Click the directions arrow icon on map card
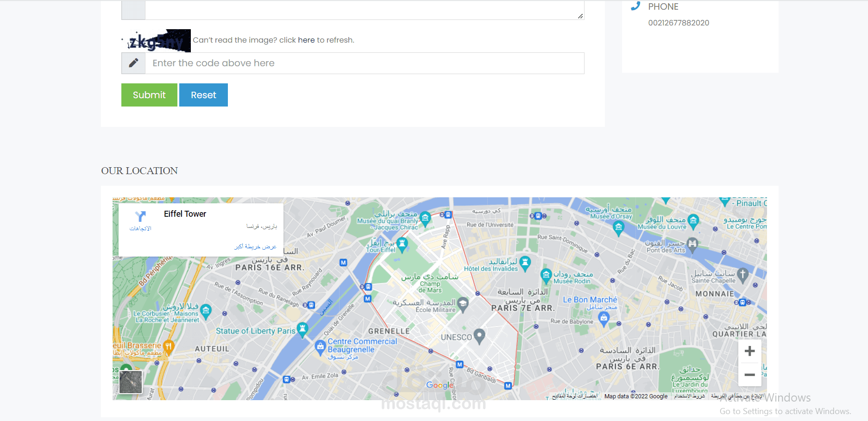The width and height of the screenshot is (868, 421). 140,216
